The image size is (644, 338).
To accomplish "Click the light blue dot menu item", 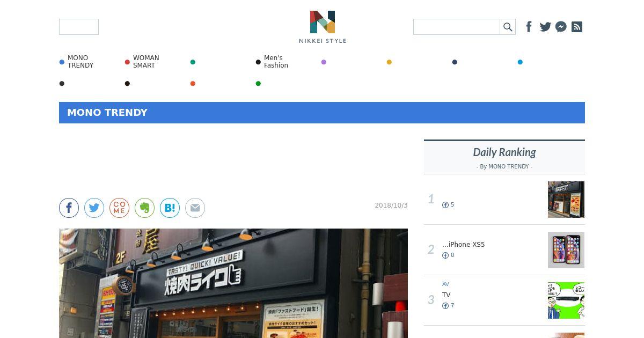I will [520, 62].
